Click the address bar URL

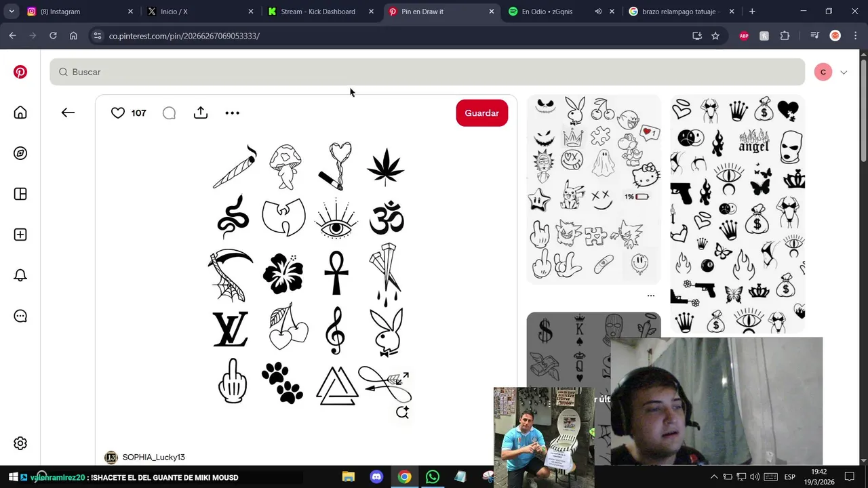184,36
